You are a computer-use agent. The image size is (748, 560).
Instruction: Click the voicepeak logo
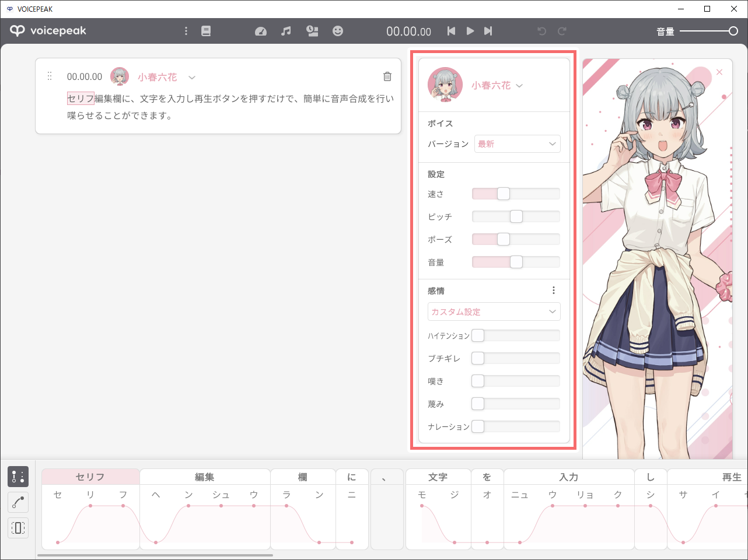[48, 31]
